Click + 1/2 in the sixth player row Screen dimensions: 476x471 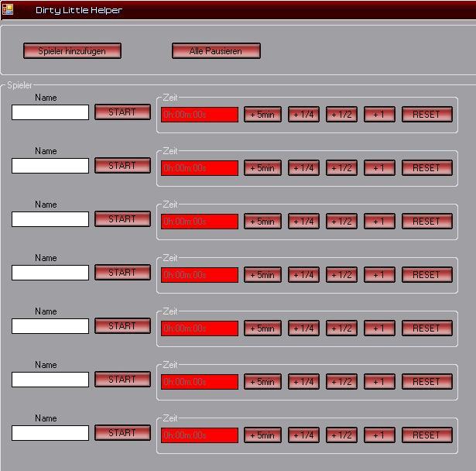(341, 382)
